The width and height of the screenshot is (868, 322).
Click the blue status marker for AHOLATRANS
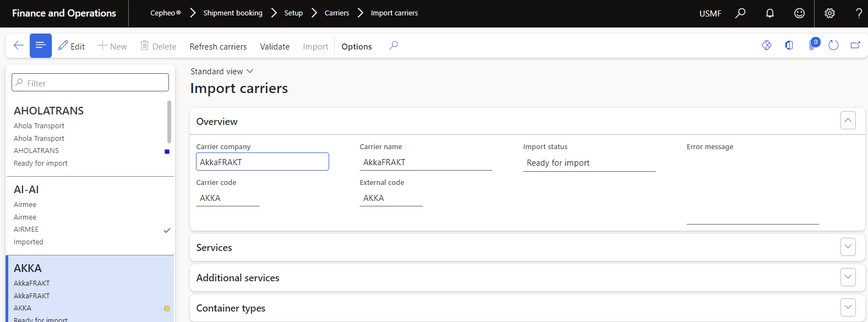point(167,151)
